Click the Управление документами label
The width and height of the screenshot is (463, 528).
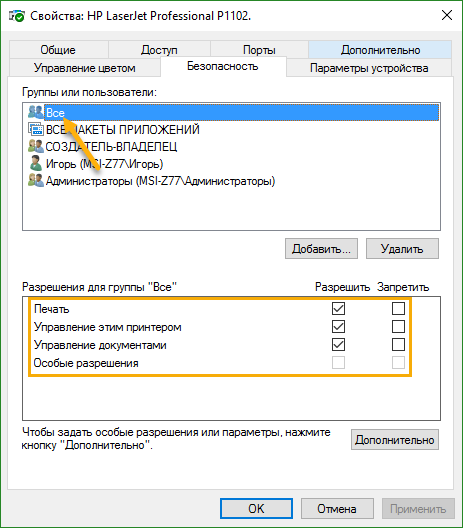tap(100, 345)
